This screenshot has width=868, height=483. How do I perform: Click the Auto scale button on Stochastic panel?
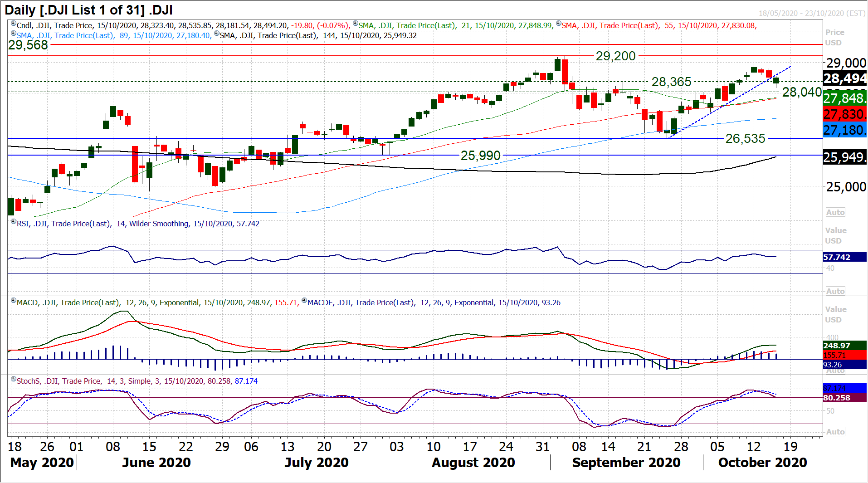click(835, 432)
